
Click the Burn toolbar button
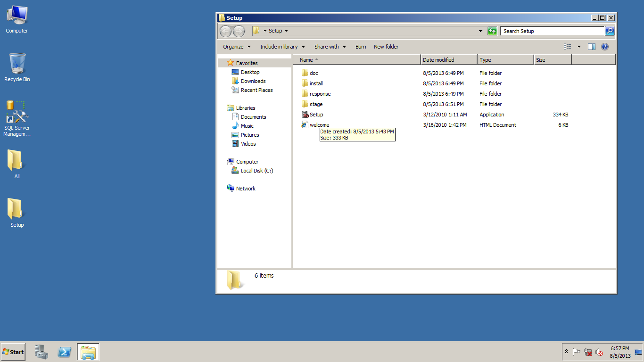click(x=361, y=47)
